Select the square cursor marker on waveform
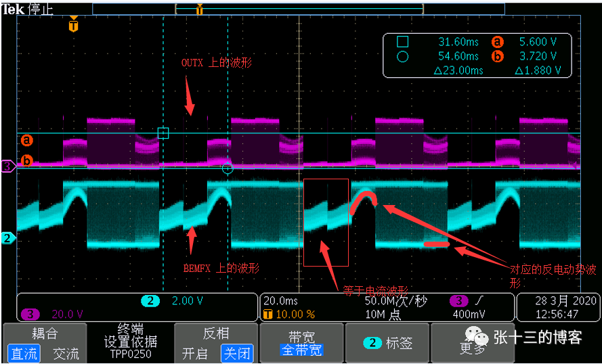The image size is (602, 364). pyautogui.click(x=163, y=133)
